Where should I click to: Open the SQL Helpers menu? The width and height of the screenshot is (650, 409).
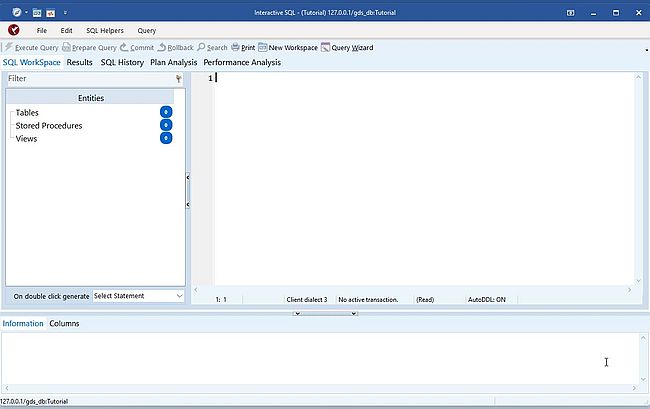coord(105,31)
